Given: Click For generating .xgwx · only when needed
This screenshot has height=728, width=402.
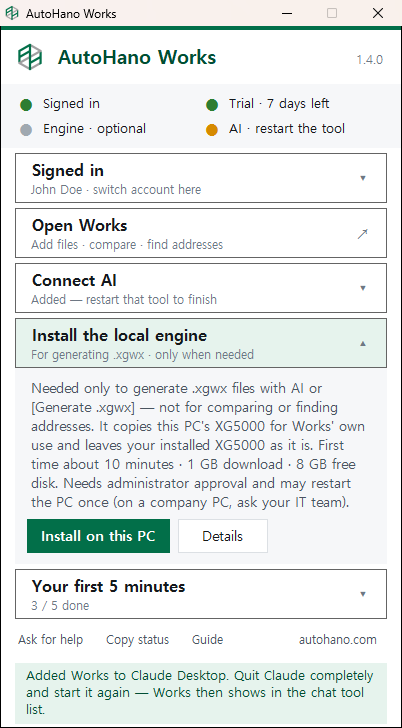Looking at the screenshot, I should (x=143, y=355).
